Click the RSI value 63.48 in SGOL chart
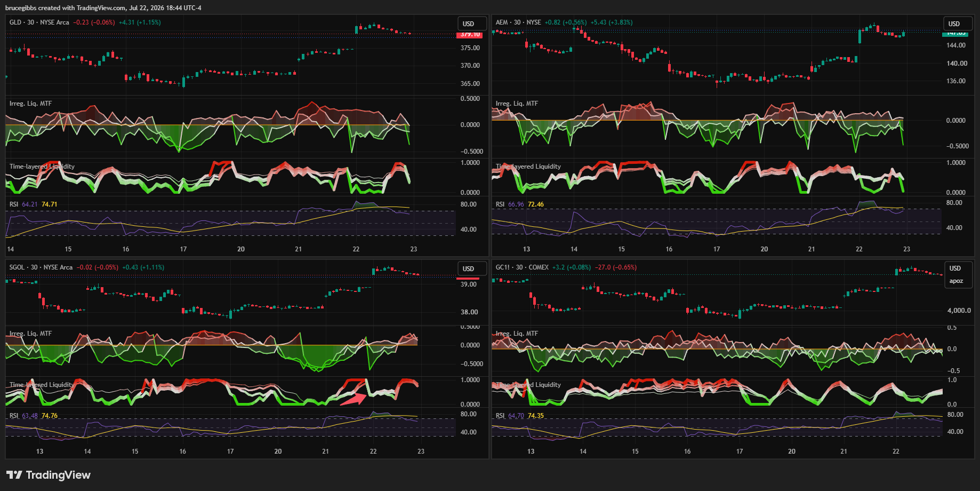 (30, 416)
